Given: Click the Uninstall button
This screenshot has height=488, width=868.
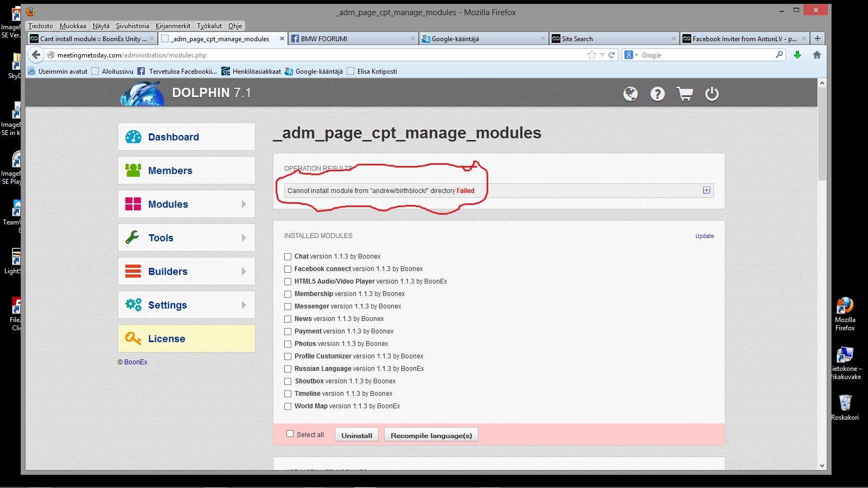Looking at the screenshot, I should tap(356, 435).
